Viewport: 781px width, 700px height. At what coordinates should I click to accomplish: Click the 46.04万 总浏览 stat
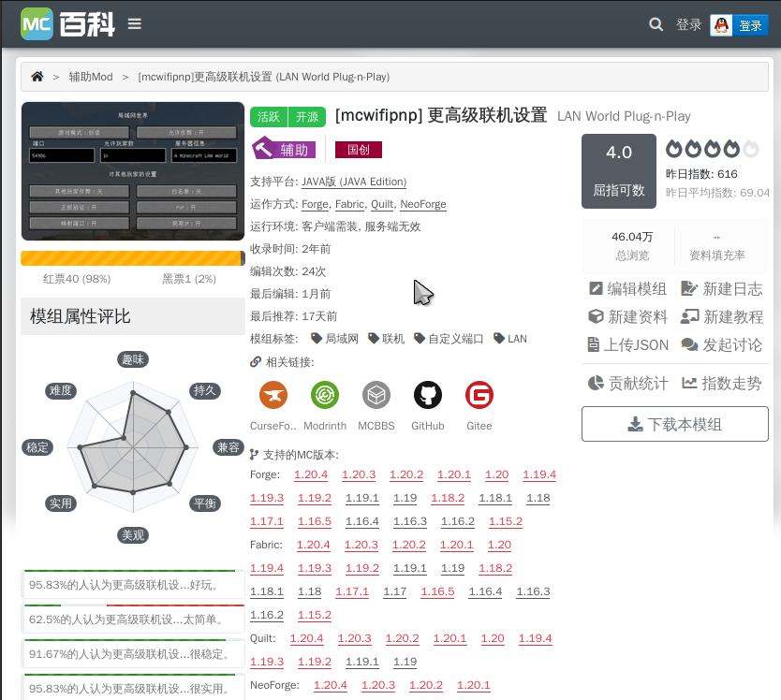click(632, 246)
